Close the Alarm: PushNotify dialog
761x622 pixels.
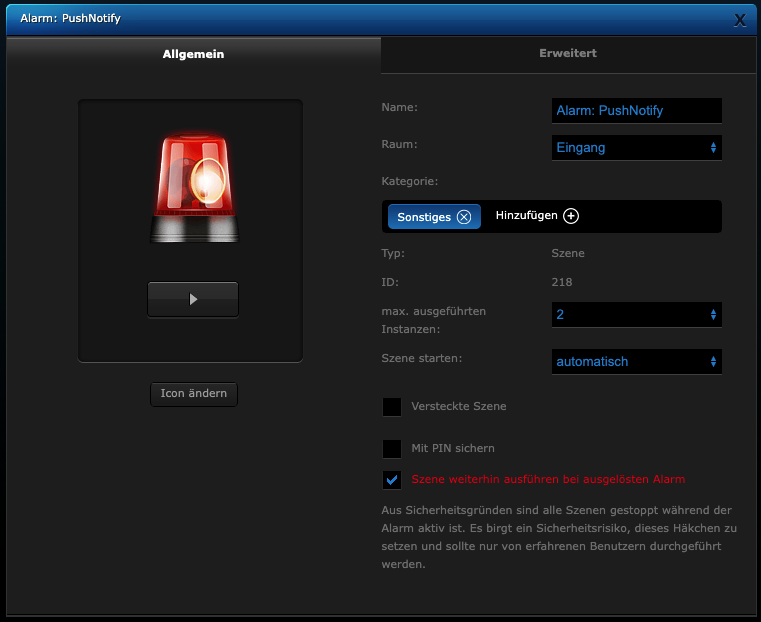click(740, 20)
